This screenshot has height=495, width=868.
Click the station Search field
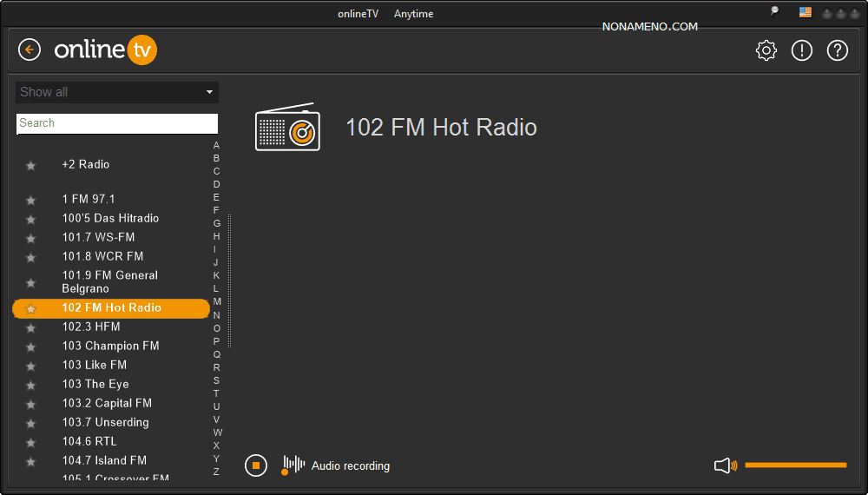pos(117,123)
